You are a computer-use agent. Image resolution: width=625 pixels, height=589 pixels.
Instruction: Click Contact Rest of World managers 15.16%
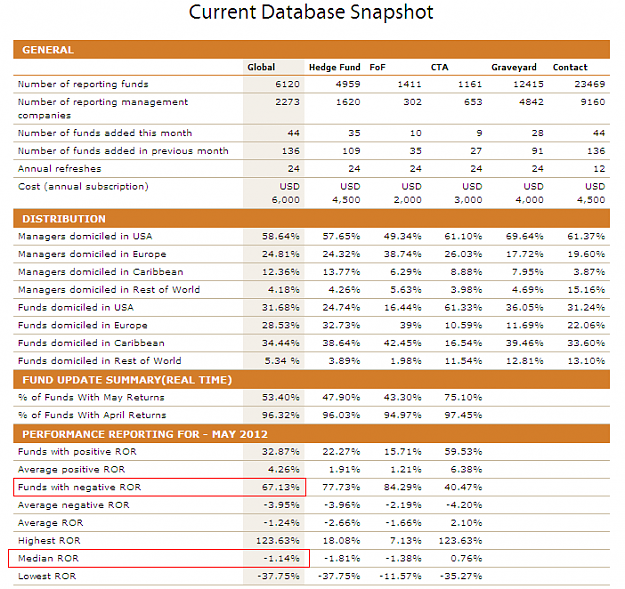(586, 290)
